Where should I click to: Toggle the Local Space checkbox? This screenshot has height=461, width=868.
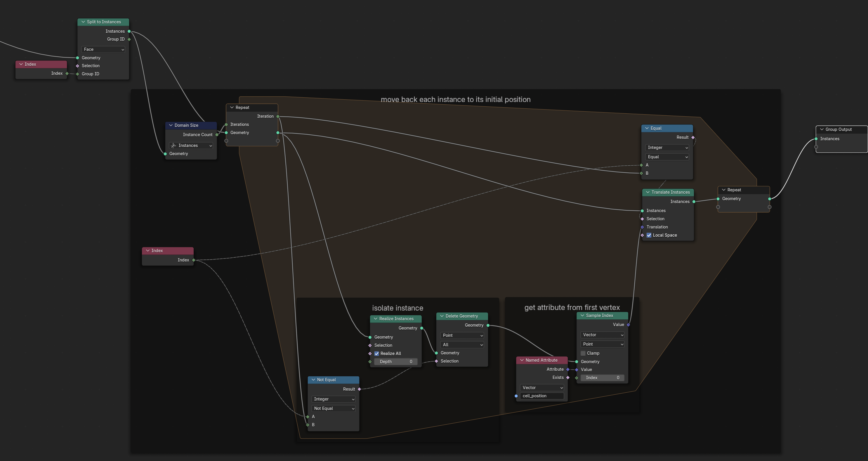(x=649, y=235)
